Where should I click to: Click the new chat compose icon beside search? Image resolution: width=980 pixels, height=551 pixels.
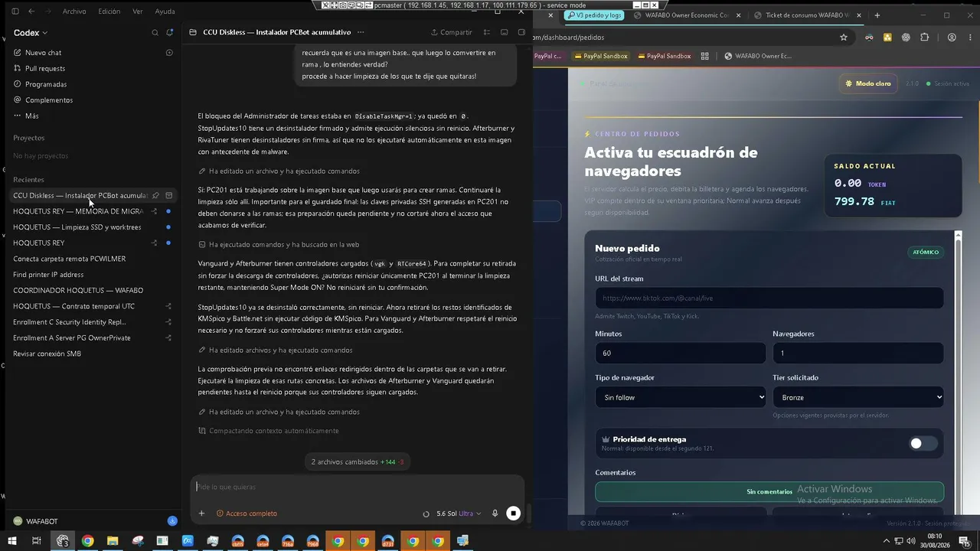[170, 32]
